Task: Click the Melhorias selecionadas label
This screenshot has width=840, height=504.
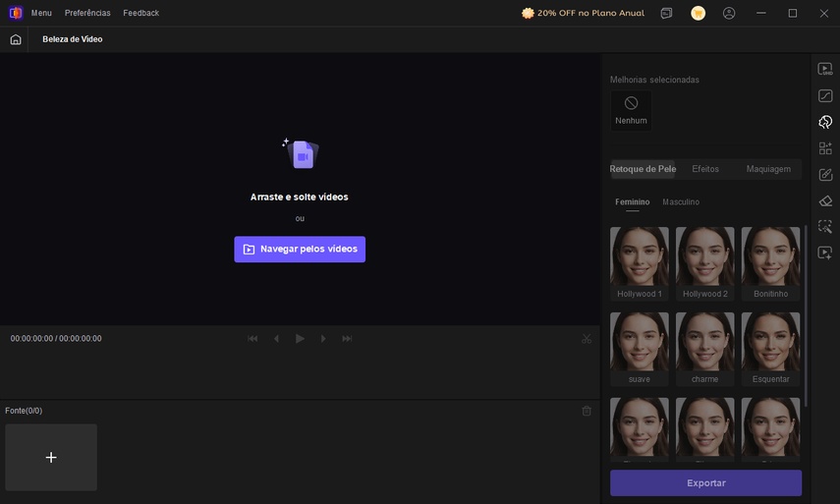Action: point(654,80)
